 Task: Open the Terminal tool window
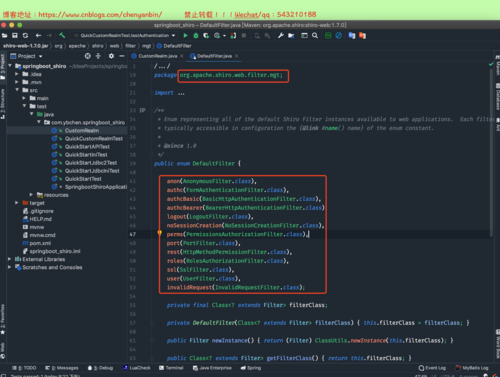[171, 368]
